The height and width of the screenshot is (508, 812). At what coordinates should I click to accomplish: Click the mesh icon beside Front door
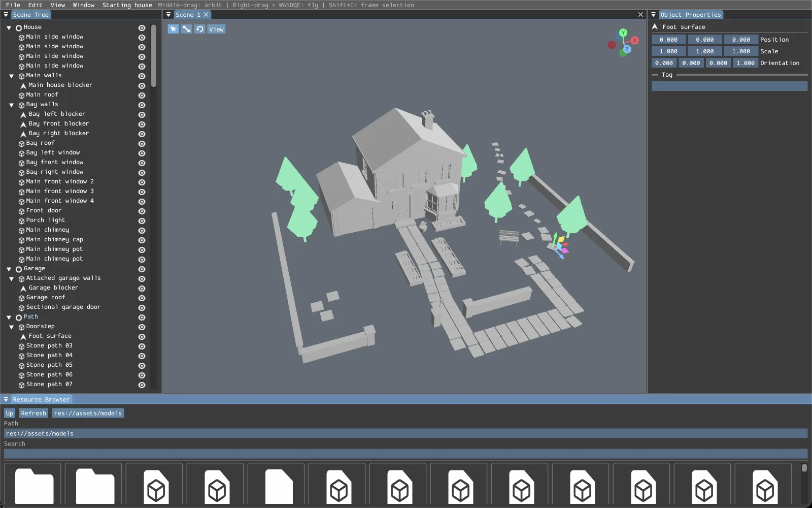pos(22,211)
